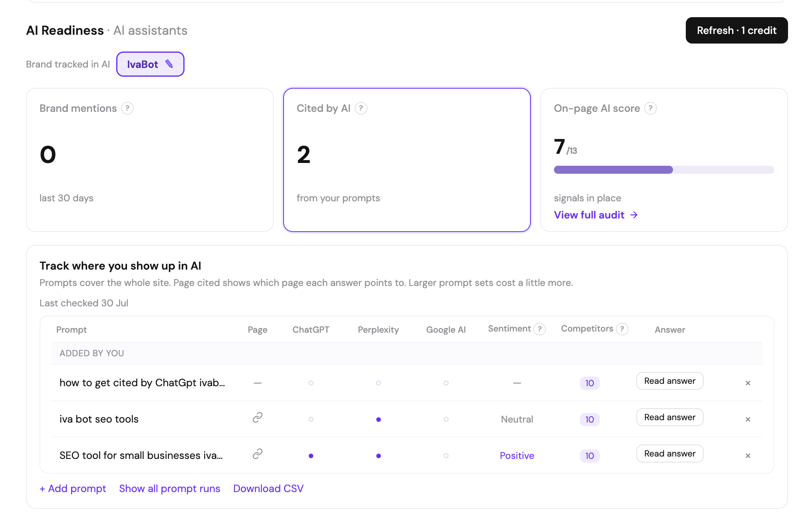
Task: Click ChatGPT circle for iva bot seo tools
Action: 311,419
